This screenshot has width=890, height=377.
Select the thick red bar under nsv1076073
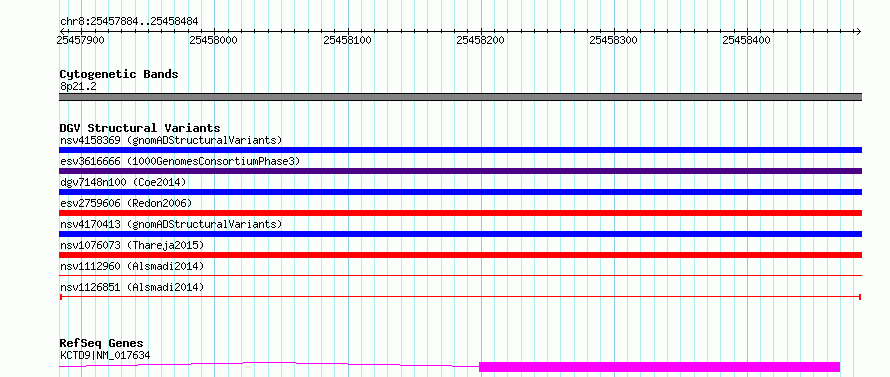pos(460,255)
